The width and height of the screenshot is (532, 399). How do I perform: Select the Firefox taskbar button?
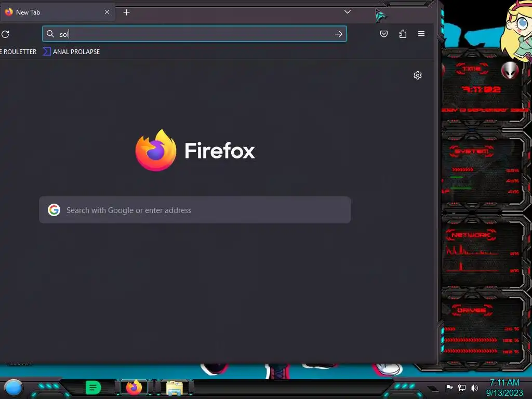click(x=134, y=388)
